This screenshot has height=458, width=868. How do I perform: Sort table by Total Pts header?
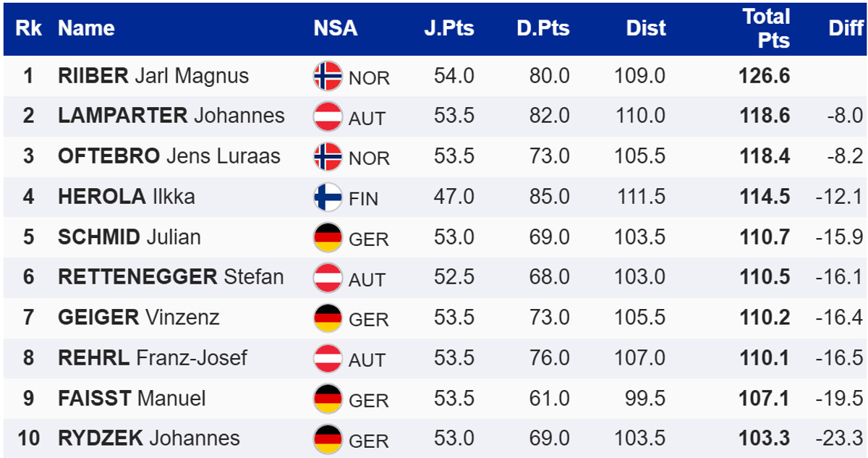766,29
